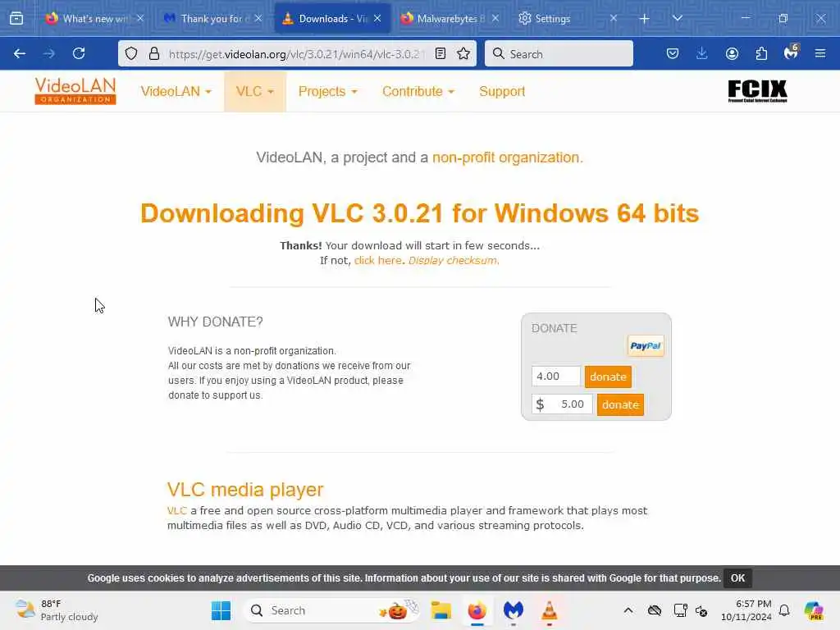Close the Thank you for tab
Screen dimensions: 840x630
pyautogui.click(x=258, y=18)
